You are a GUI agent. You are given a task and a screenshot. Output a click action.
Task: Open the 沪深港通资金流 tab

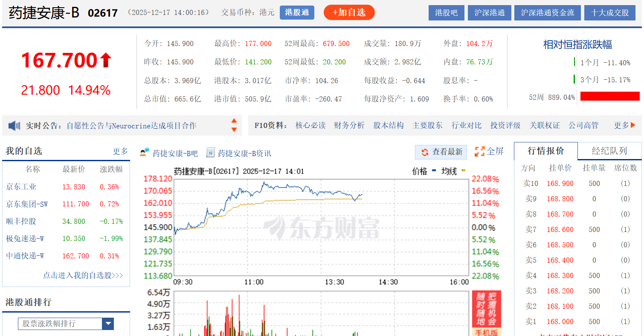548,13
